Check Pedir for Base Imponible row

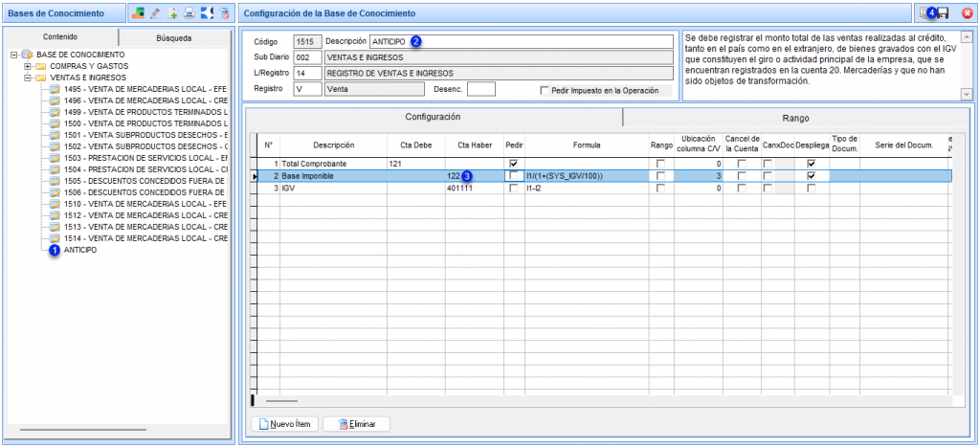[x=514, y=176]
